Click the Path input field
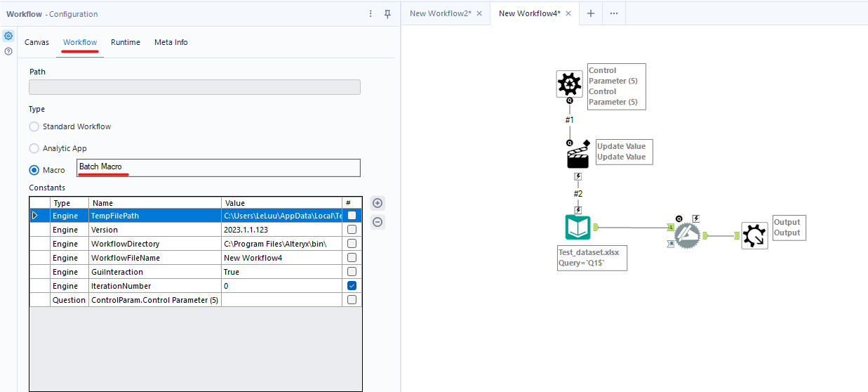Screen dimensions: 868x392 click(194, 87)
